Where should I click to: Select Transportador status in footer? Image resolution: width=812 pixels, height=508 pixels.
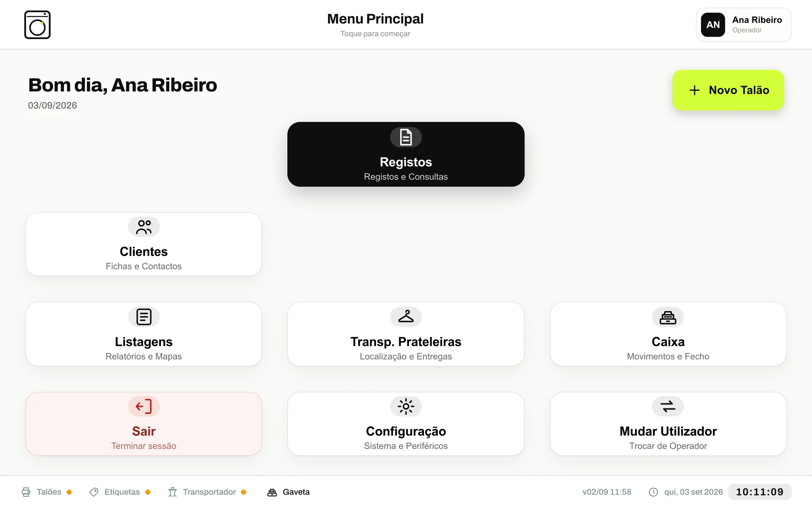[x=207, y=492]
